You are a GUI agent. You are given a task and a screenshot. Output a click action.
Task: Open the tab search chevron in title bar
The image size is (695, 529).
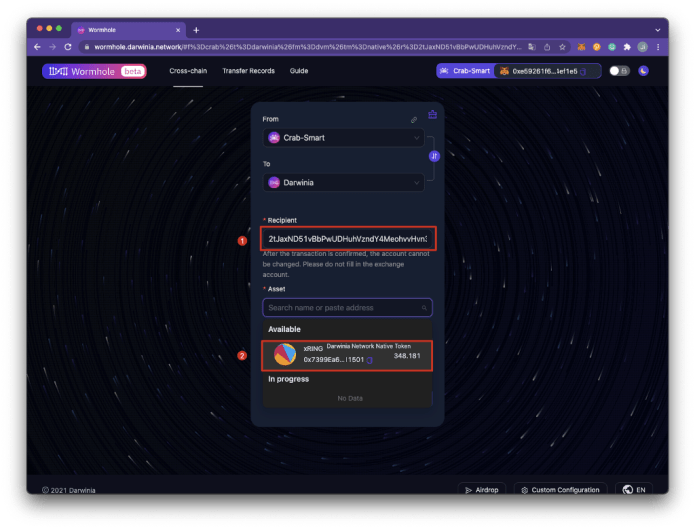point(657,30)
